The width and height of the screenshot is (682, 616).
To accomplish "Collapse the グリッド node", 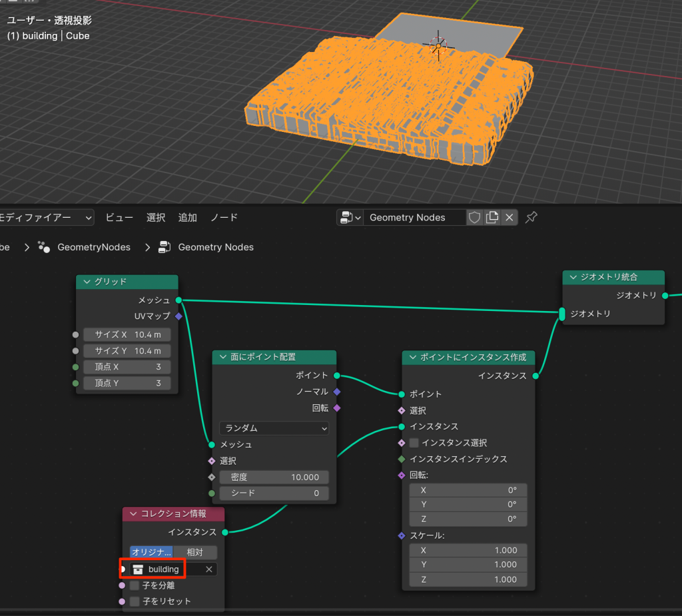I will point(86,282).
